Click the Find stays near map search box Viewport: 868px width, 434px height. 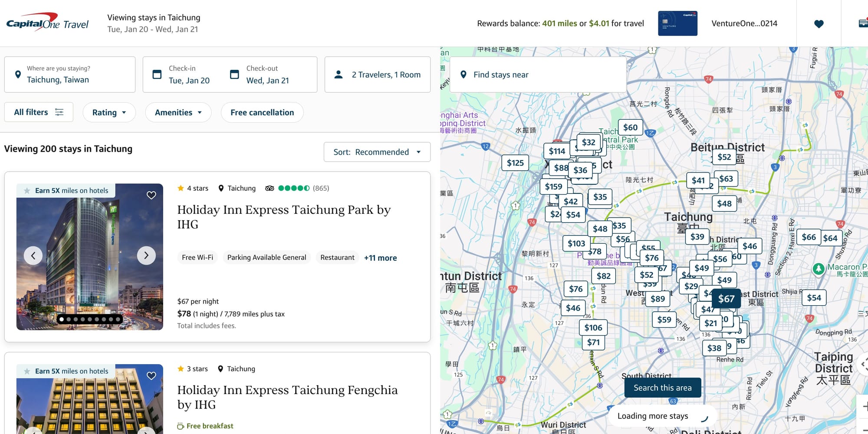pyautogui.click(x=538, y=75)
